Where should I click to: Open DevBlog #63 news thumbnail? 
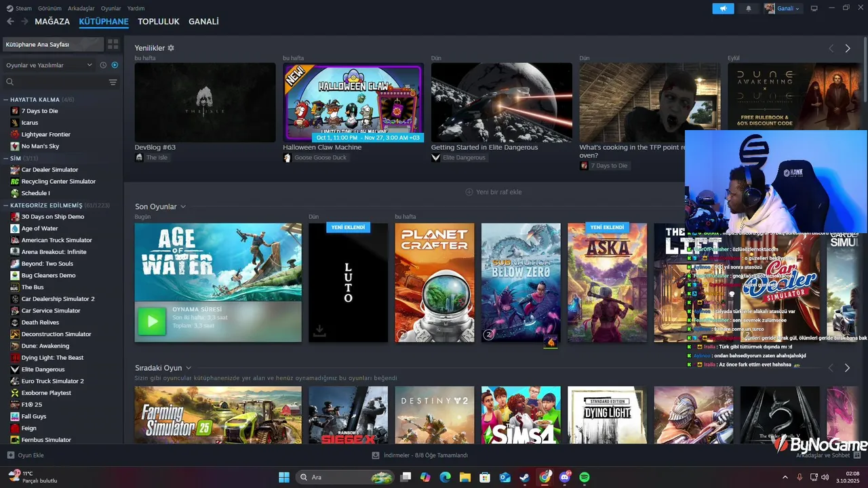tap(205, 102)
